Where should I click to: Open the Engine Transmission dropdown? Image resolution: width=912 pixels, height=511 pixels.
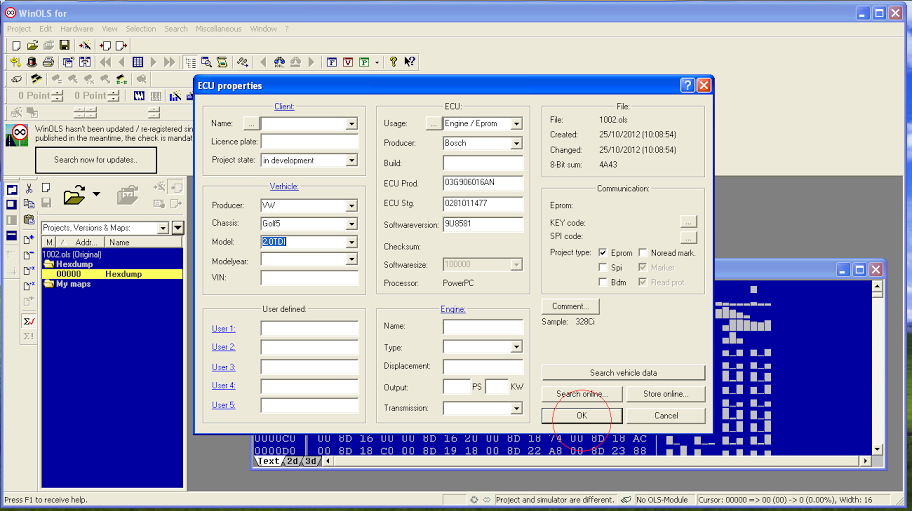[x=516, y=408]
